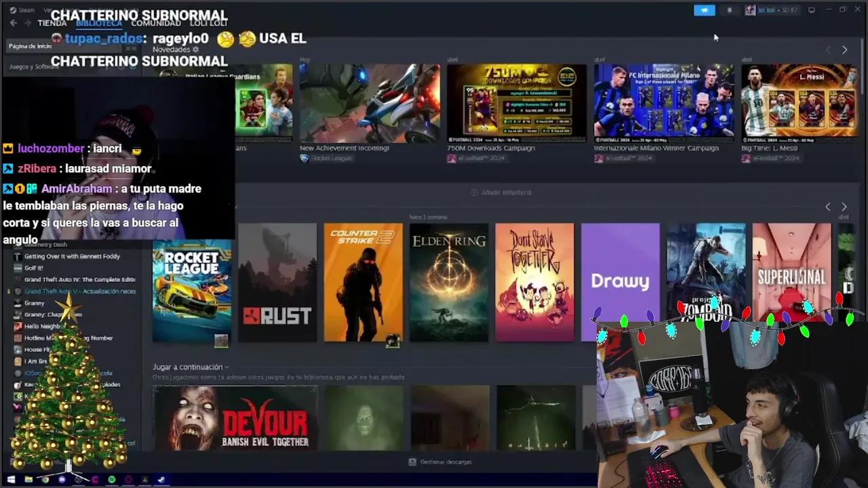Open Internazionale Milano Winner Campaign news image
The width and height of the screenshot is (868, 488).
664,103
